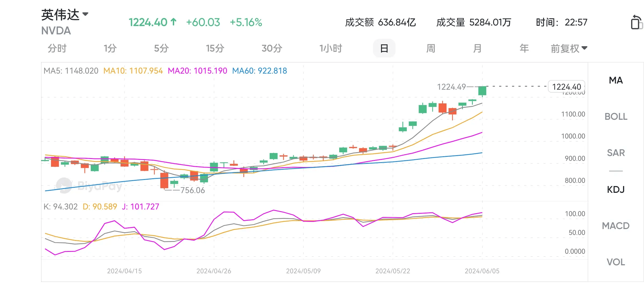Toggle the BOLL indicator overlay
Viewport: 644px width, 290px height.
616,117
